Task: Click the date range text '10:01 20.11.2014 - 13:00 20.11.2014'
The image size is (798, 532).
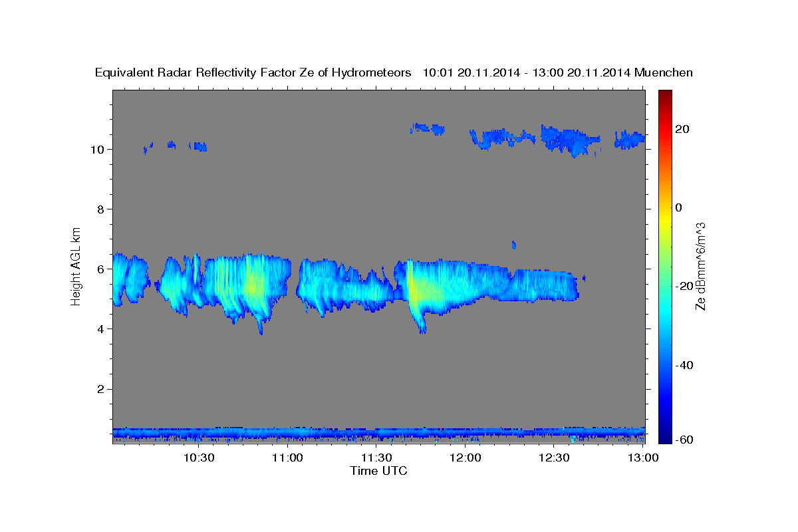Action: 527,72
